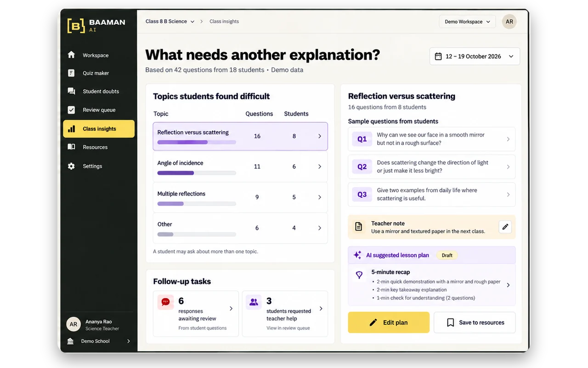Click the AI sparkle icon on lesson plan
588x368 pixels.
coord(357,255)
